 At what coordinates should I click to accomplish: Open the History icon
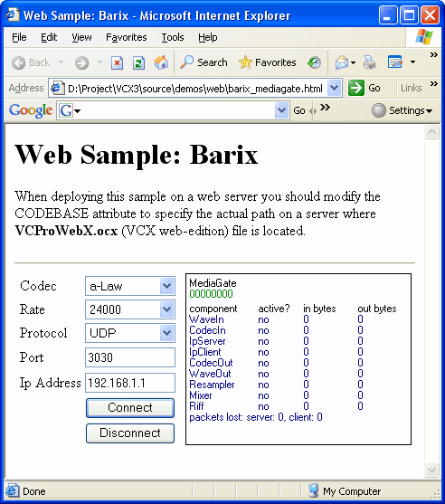314,62
